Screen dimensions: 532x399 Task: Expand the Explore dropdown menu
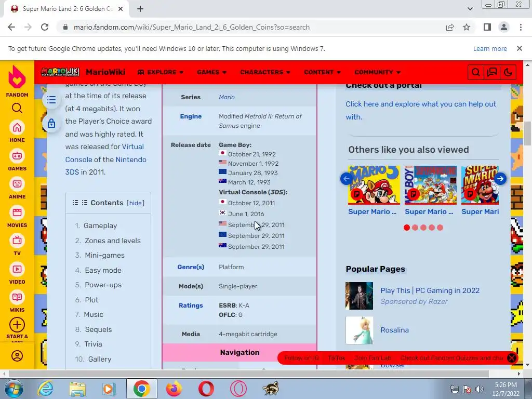(x=161, y=72)
